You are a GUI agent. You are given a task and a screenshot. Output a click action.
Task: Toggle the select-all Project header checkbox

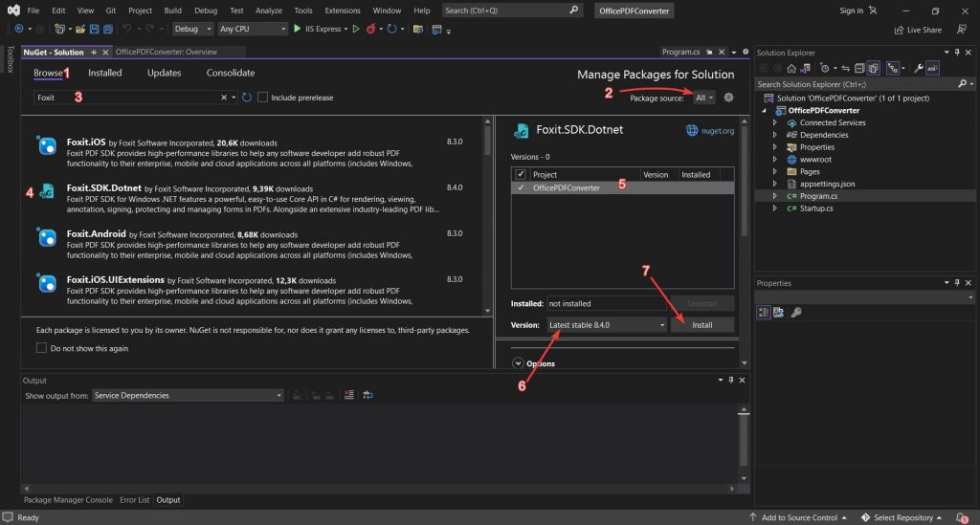[x=520, y=175]
